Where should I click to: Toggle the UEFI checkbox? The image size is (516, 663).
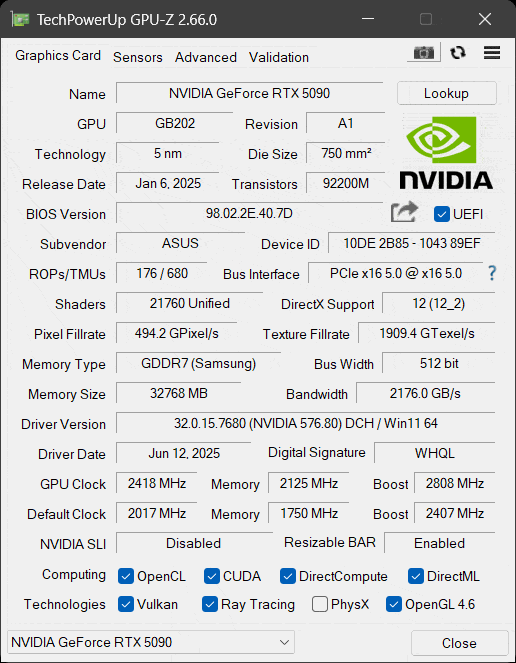(x=442, y=214)
